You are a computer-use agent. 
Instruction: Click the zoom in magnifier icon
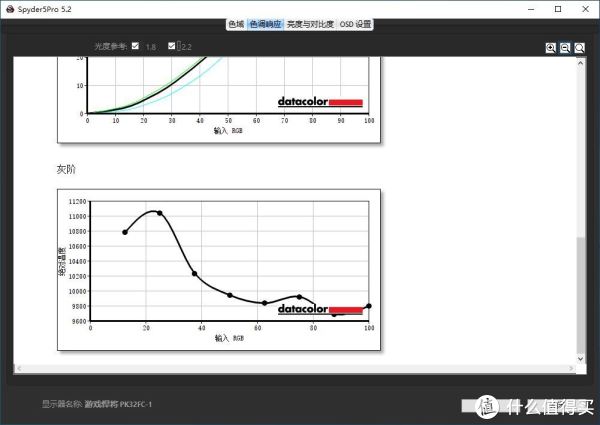550,47
